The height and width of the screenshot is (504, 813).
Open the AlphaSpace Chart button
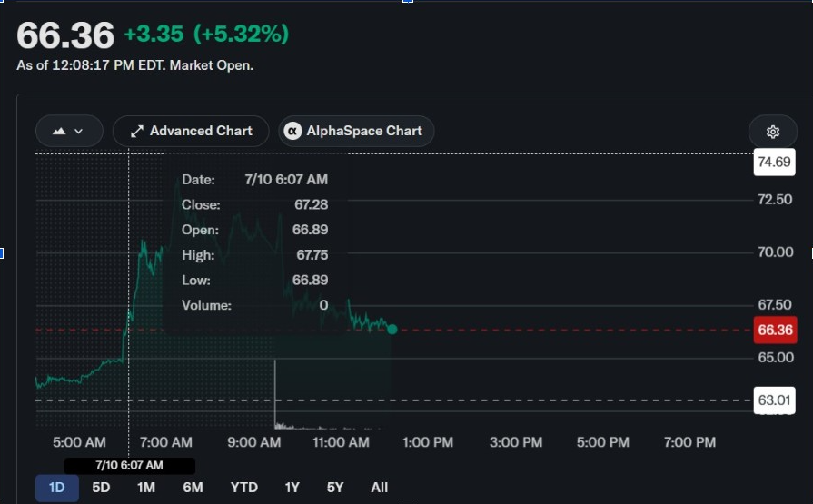click(356, 131)
